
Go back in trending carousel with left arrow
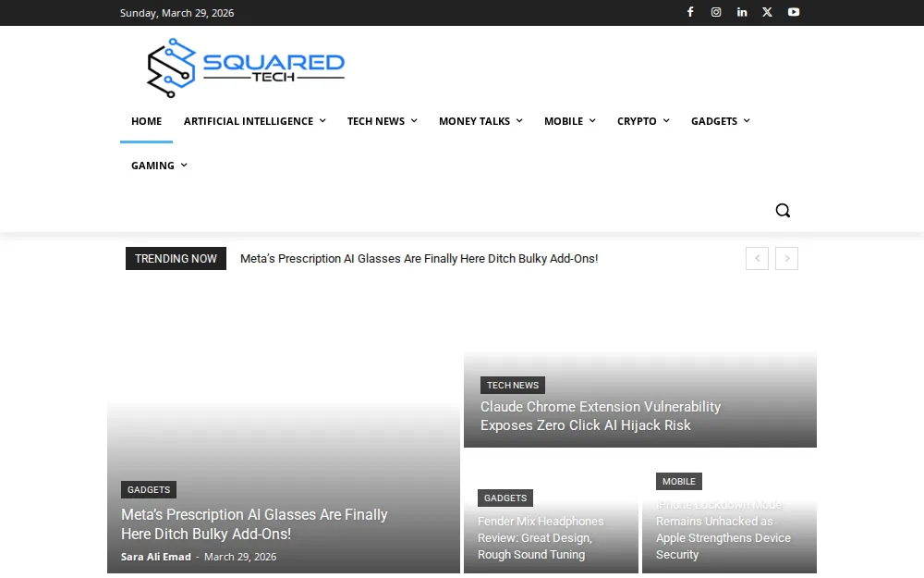pos(757,258)
